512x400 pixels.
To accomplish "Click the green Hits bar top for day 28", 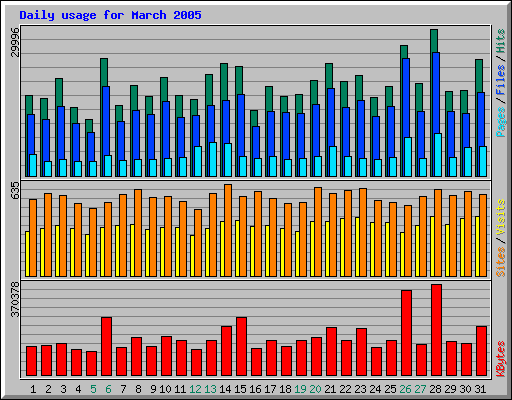I will click(434, 41).
